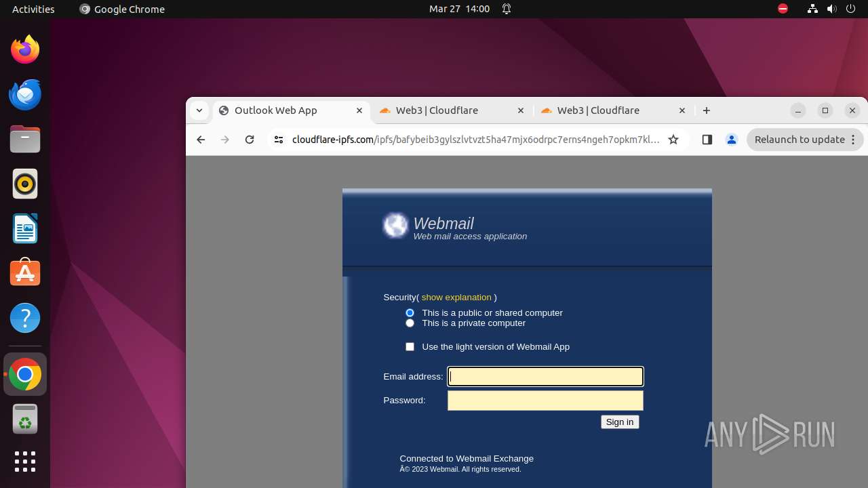Viewport: 868px width, 488px height.
Task: Open the clock and calendar panel
Action: coord(459,9)
